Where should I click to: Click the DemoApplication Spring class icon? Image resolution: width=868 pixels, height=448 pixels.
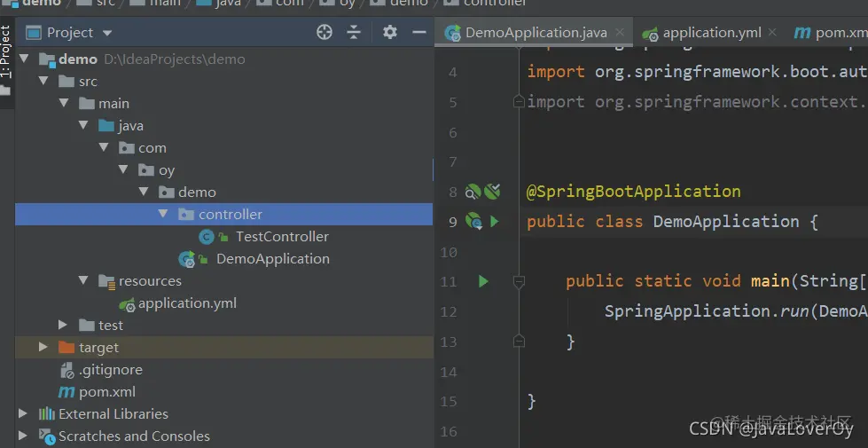[x=186, y=259]
